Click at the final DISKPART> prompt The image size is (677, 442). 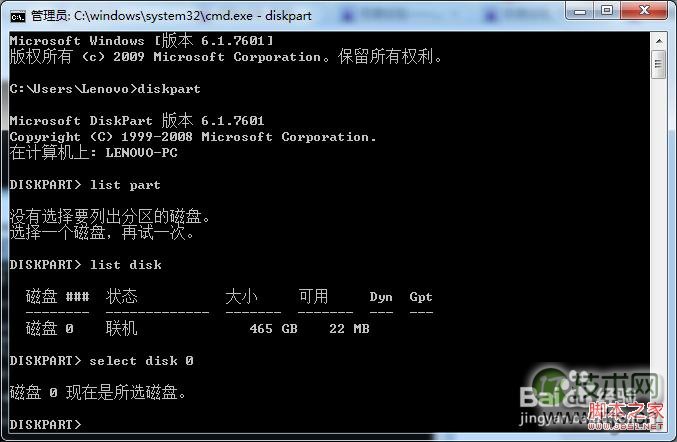tap(45, 424)
